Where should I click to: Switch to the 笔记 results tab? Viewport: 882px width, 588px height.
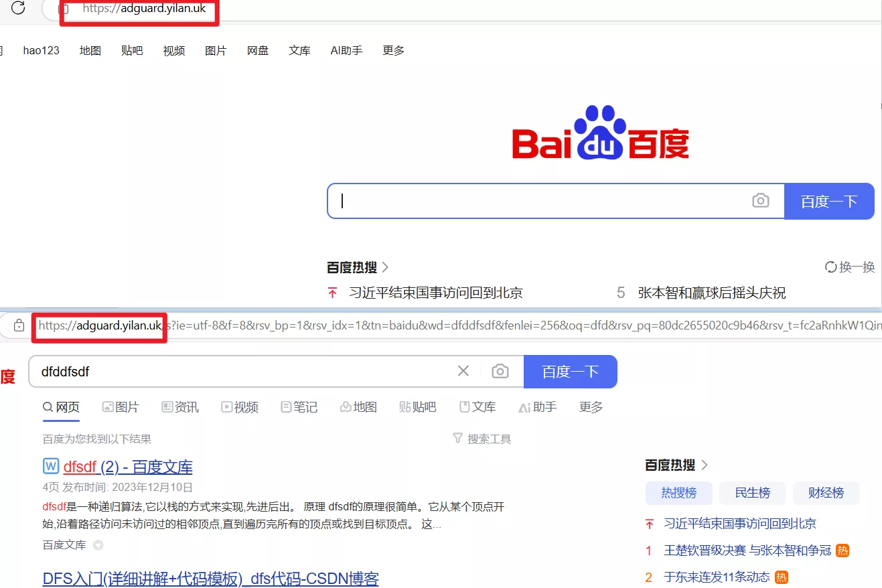299,407
